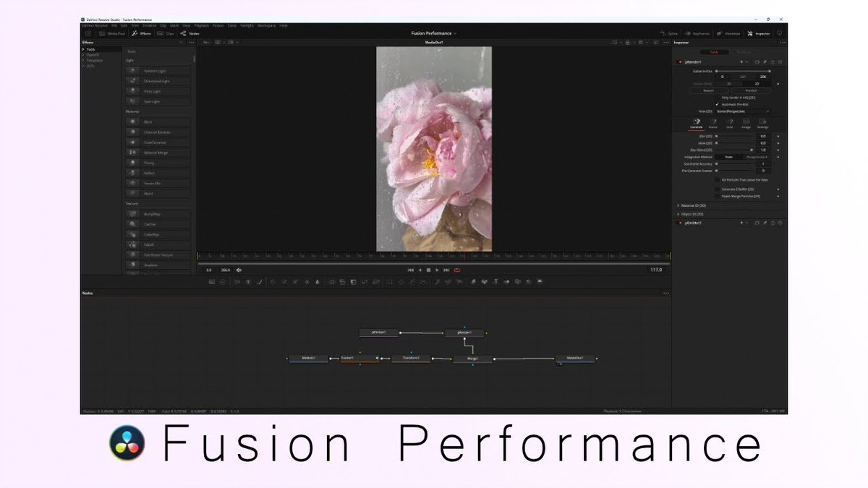Screen dimensions: 868x488
Task: Open the pRender1 Image tab
Action: point(746,124)
